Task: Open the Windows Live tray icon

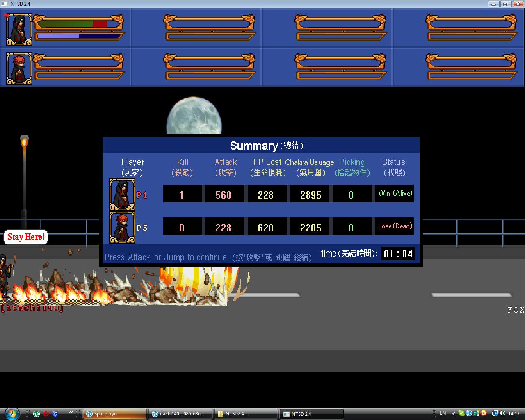Action: pos(476,413)
